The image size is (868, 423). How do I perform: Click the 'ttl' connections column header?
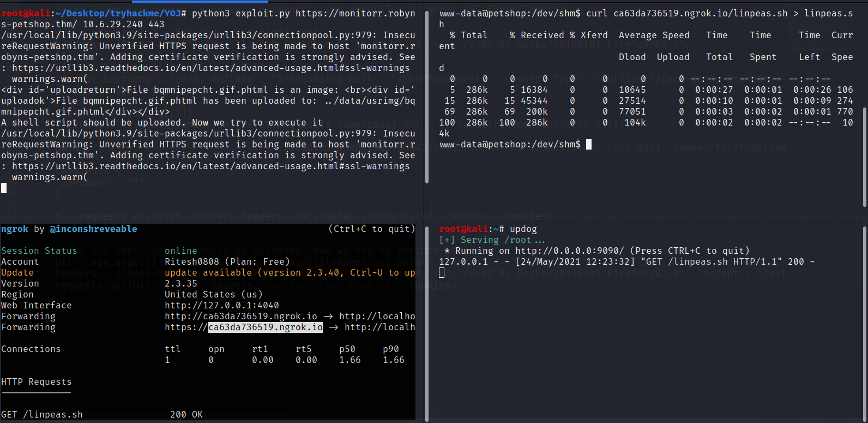click(x=173, y=349)
